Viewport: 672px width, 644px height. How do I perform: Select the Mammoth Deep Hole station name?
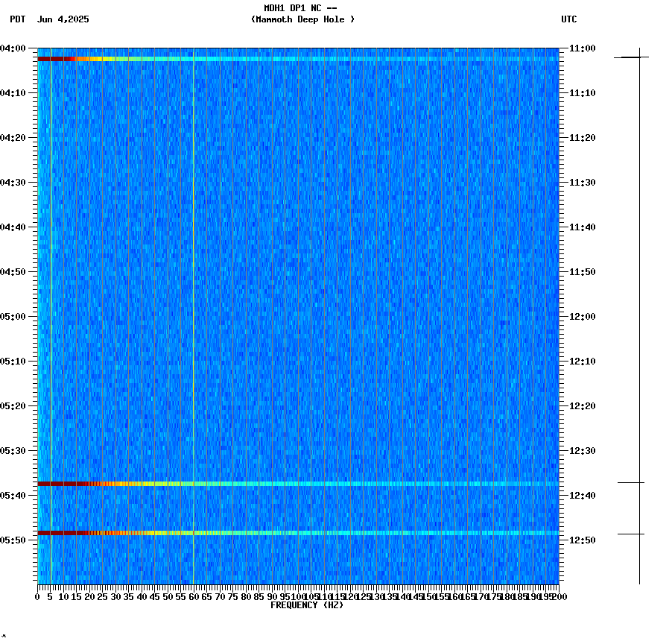302,20
